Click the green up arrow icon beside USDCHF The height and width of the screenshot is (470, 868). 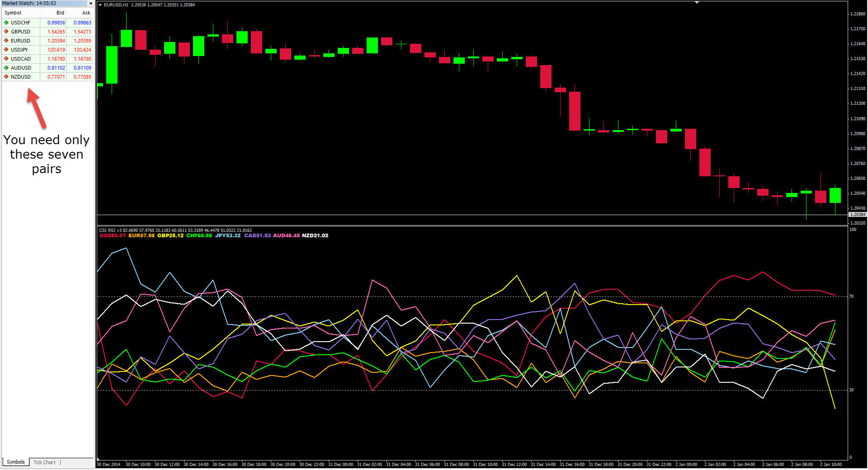pos(6,23)
